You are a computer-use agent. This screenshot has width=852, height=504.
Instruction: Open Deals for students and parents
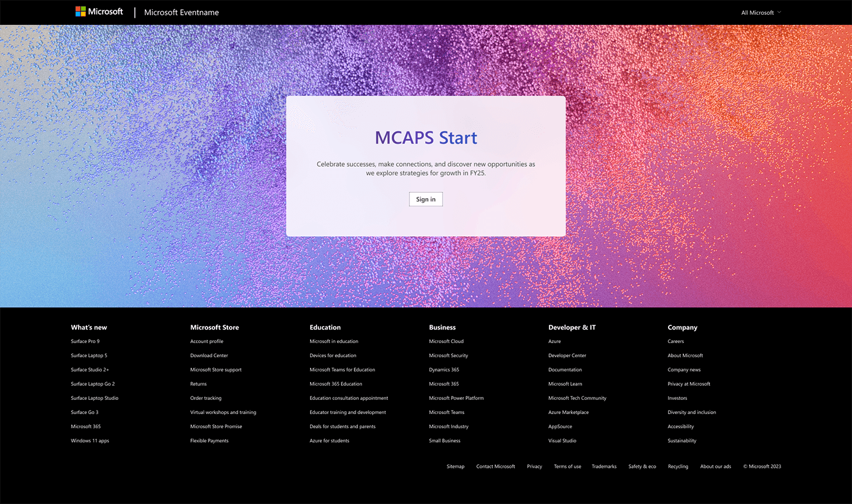(x=343, y=427)
